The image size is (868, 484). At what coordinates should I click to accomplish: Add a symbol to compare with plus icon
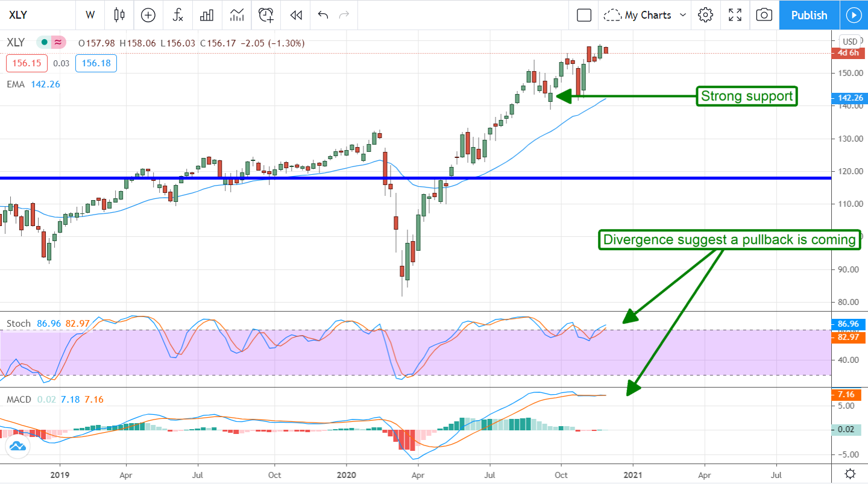(148, 15)
